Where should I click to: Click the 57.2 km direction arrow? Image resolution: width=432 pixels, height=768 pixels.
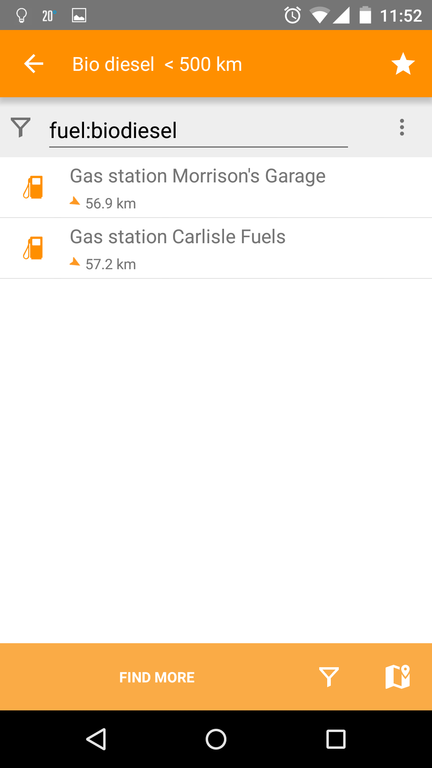74,262
